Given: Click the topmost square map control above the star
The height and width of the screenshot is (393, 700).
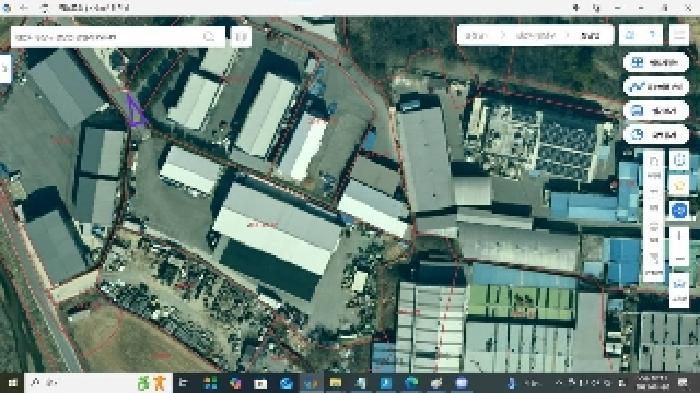Looking at the screenshot, I should click(679, 159).
